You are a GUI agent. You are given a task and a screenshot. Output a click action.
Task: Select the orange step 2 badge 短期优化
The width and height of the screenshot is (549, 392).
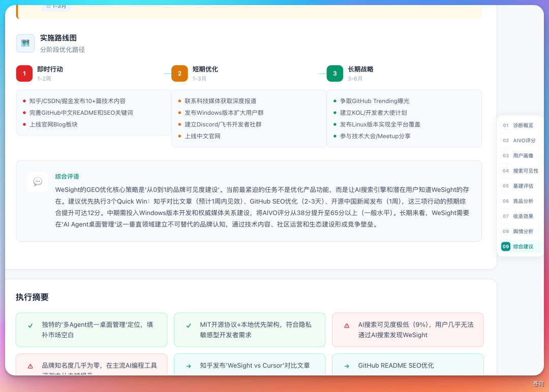click(179, 74)
